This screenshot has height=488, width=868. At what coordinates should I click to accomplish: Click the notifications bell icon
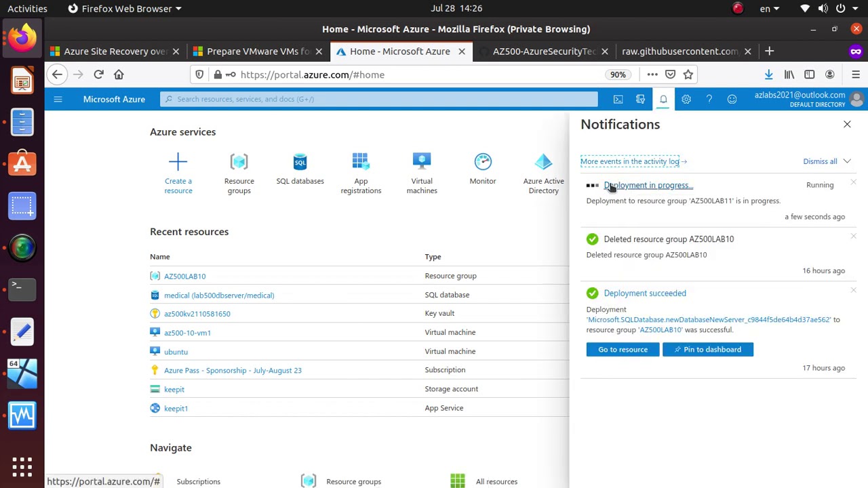[x=663, y=100]
